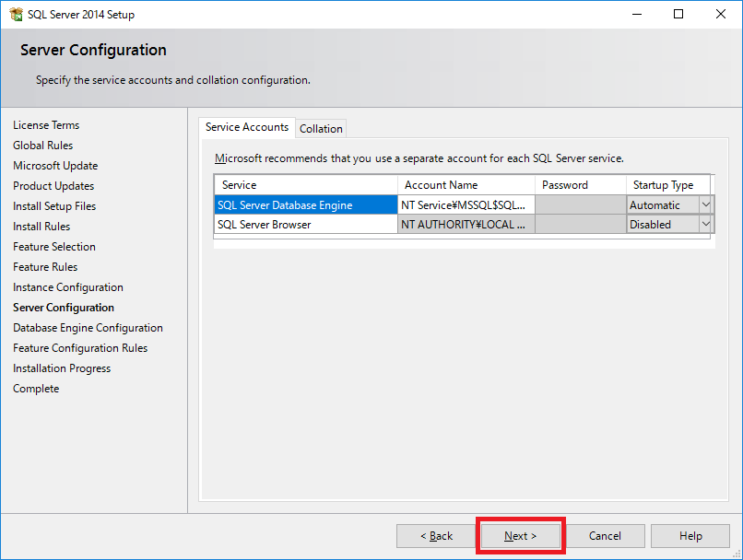Click Product Updates in the steps list
The width and height of the screenshot is (743, 560).
[x=53, y=186]
